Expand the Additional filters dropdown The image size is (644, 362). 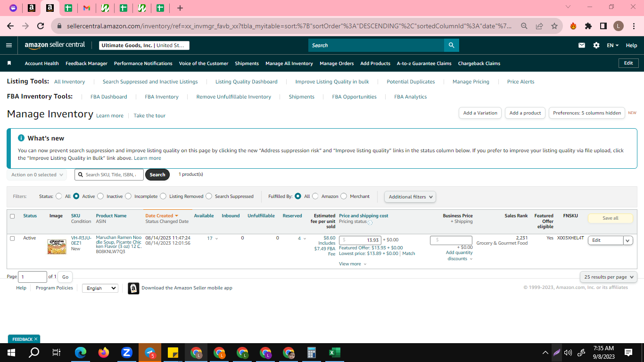[410, 197]
